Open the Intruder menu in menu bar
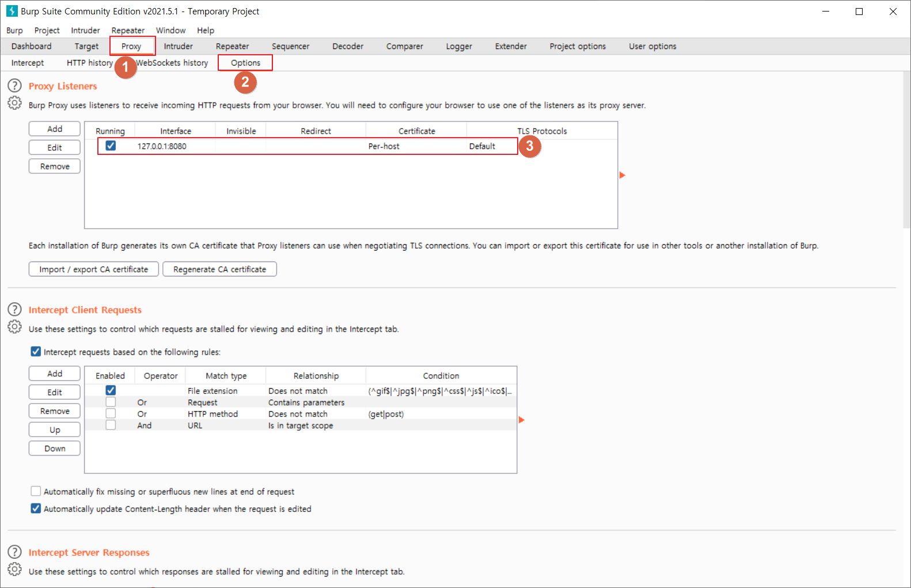 85,31
